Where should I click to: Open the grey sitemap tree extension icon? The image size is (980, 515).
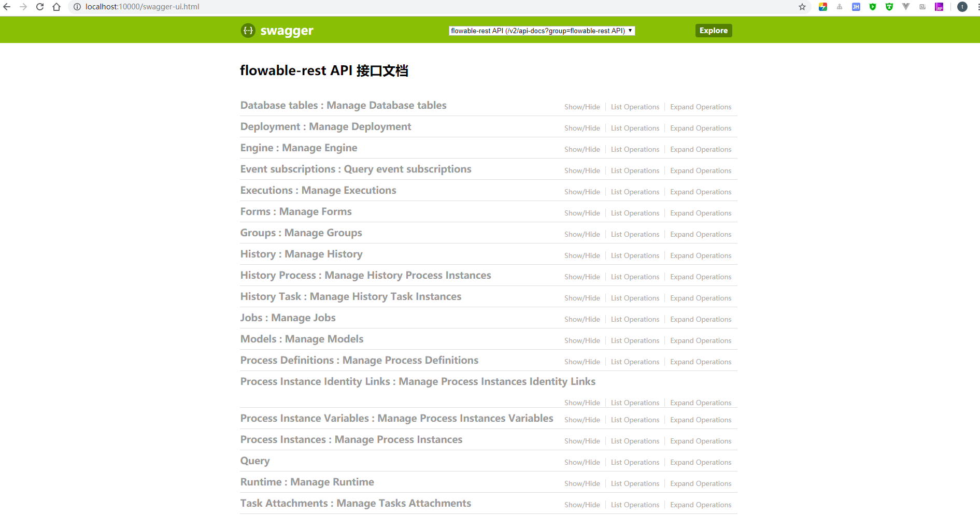840,7
